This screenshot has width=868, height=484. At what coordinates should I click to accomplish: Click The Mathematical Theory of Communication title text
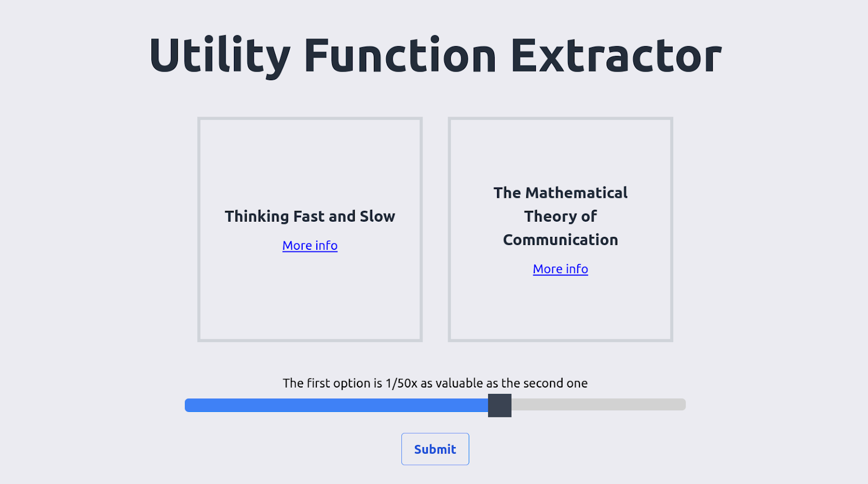point(560,216)
